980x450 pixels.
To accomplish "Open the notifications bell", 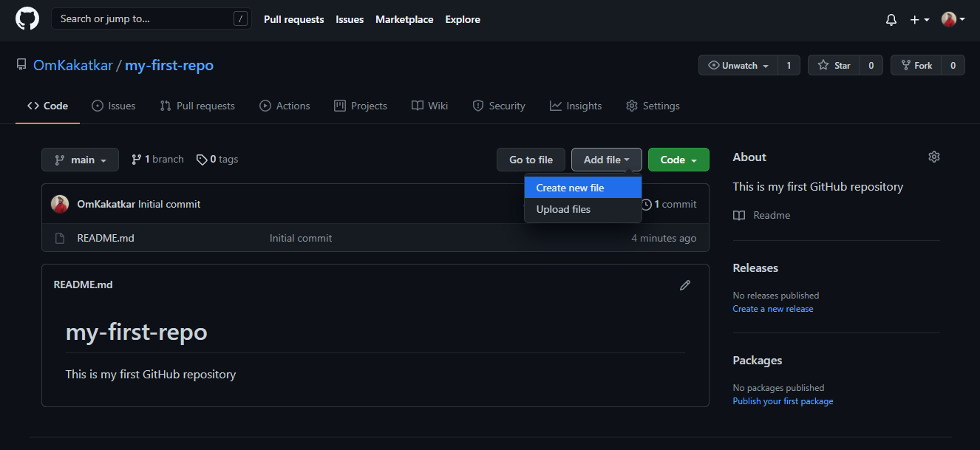I will point(891,20).
